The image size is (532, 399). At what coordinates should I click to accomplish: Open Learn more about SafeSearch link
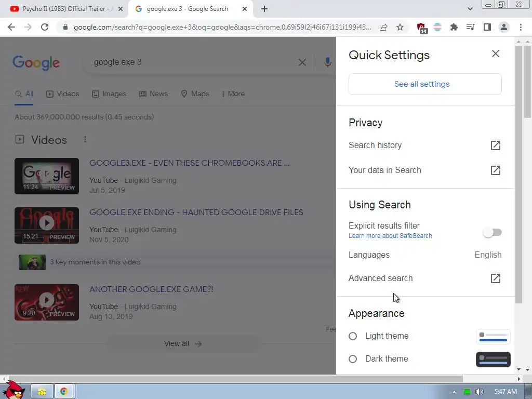pyautogui.click(x=390, y=236)
